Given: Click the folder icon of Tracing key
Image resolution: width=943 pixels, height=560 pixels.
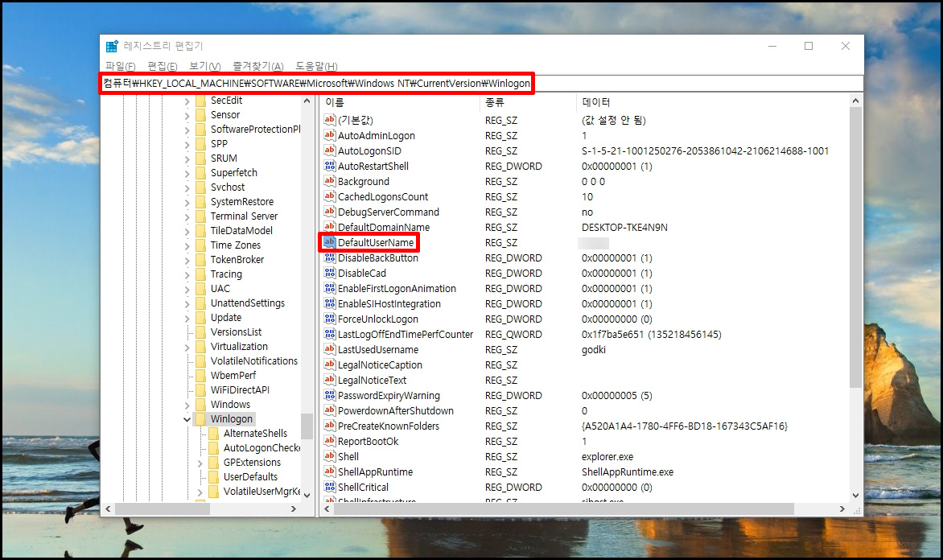Looking at the screenshot, I should click(x=201, y=274).
